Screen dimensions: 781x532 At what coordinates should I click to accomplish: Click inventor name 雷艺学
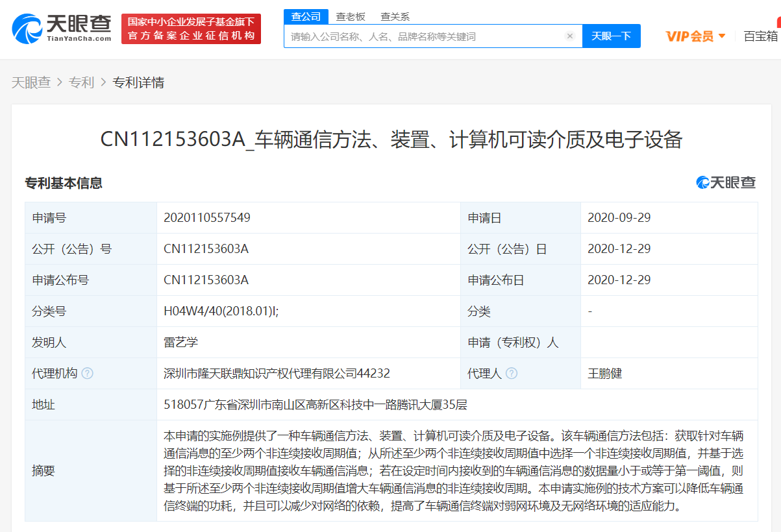tap(180, 343)
